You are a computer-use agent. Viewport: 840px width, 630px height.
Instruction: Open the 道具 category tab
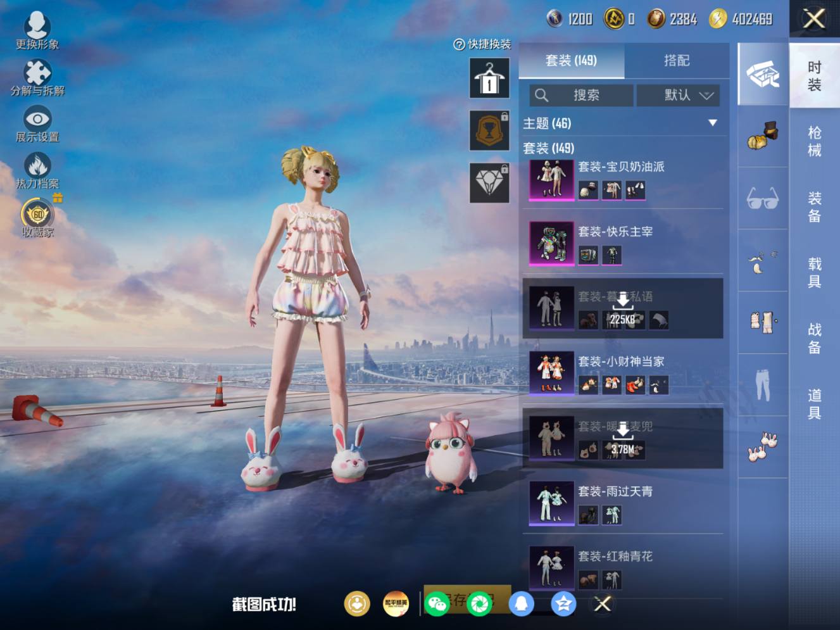[815, 404]
